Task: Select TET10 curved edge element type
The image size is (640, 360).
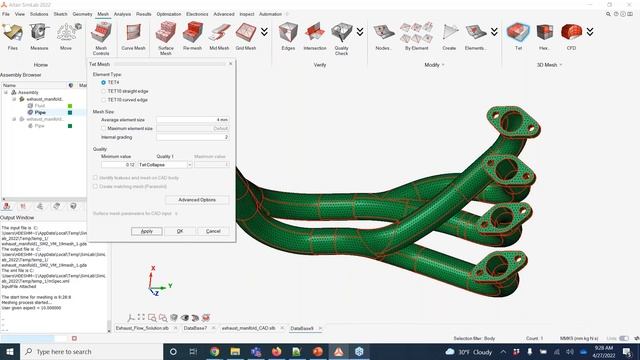Action: click(x=103, y=100)
